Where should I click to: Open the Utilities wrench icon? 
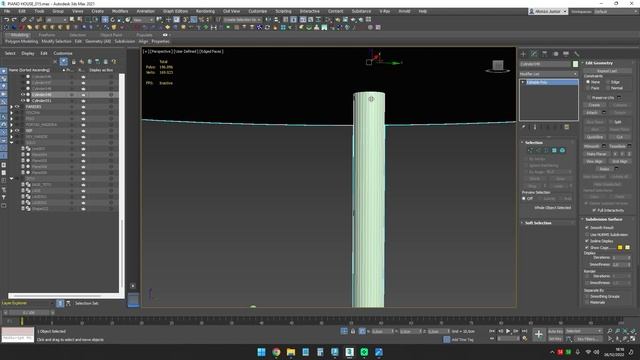point(576,54)
